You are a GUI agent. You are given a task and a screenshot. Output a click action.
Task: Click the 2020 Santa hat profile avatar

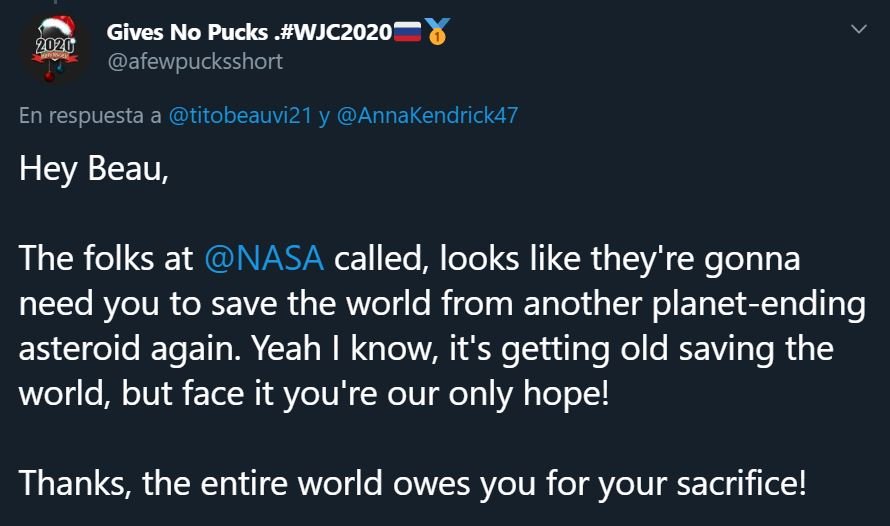pyautogui.click(x=54, y=49)
